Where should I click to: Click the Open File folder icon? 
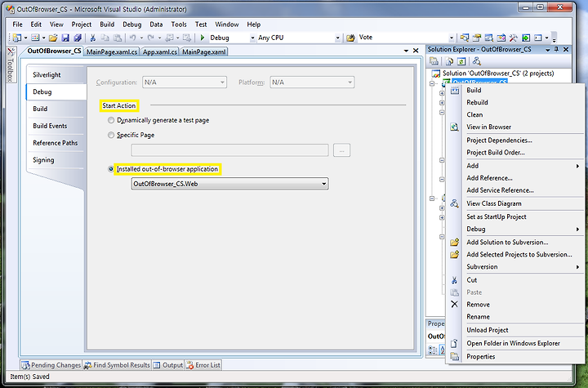(x=53, y=38)
